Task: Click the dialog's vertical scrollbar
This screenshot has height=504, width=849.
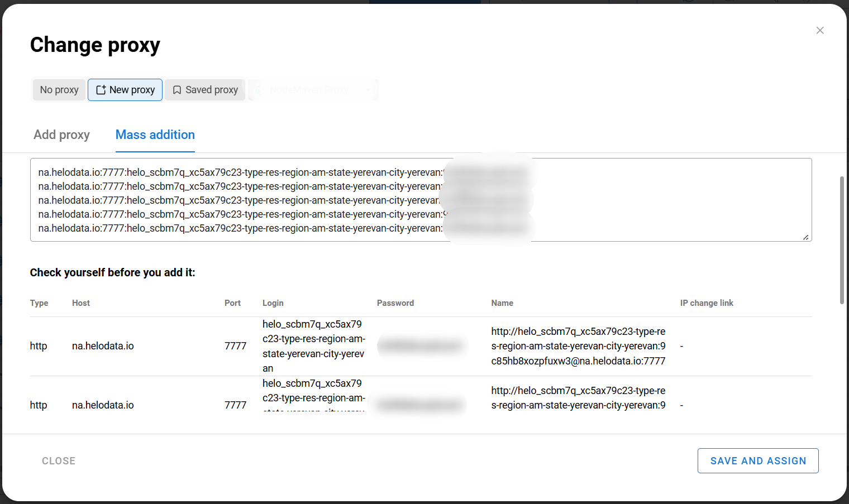Action: coord(842,240)
